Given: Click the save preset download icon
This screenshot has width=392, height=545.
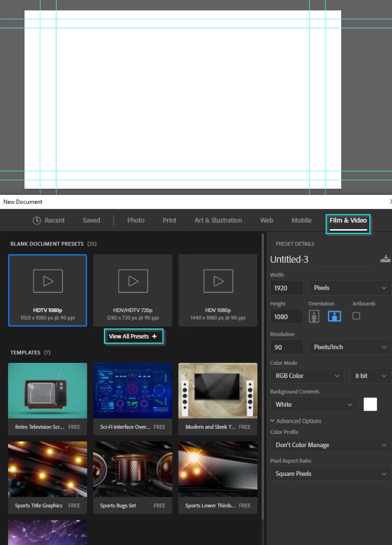Looking at the screenshot, I should [x=385, y=259].
